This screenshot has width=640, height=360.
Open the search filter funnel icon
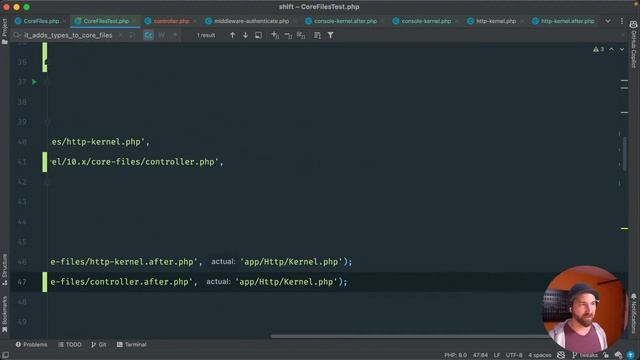click(330, 36)
